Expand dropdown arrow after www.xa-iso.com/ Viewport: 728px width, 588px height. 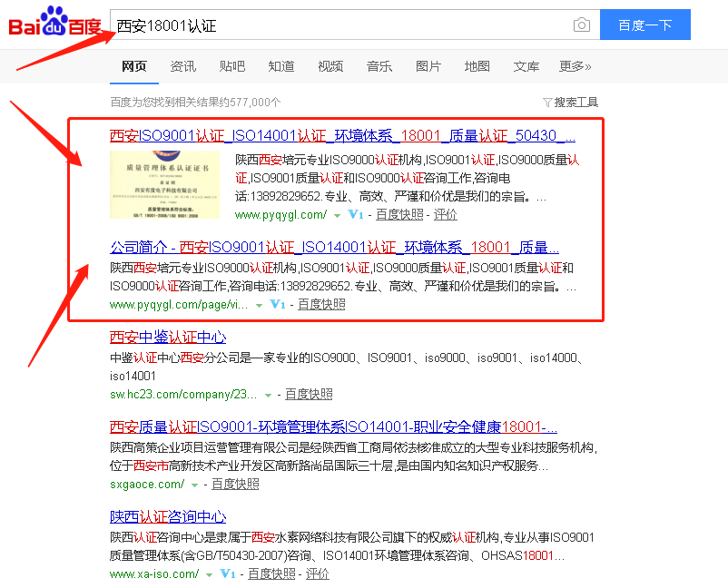click(210, 575)
